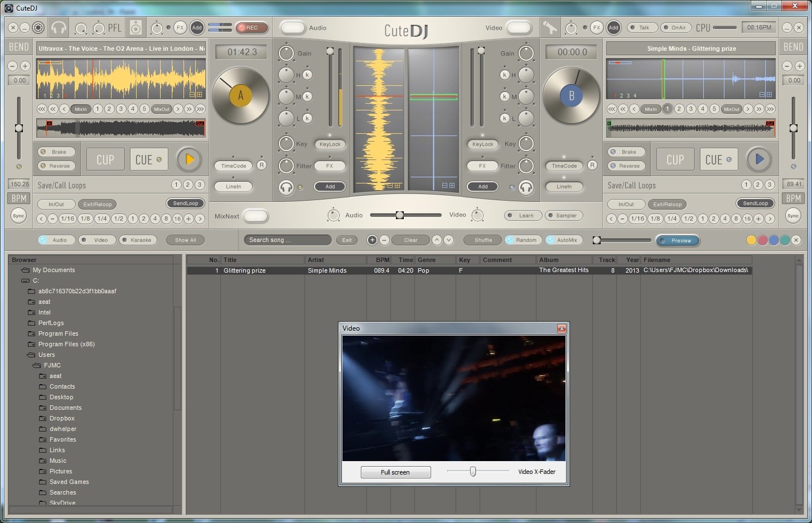Remove playlist with the minus icon beside Clear

(384, 240)
